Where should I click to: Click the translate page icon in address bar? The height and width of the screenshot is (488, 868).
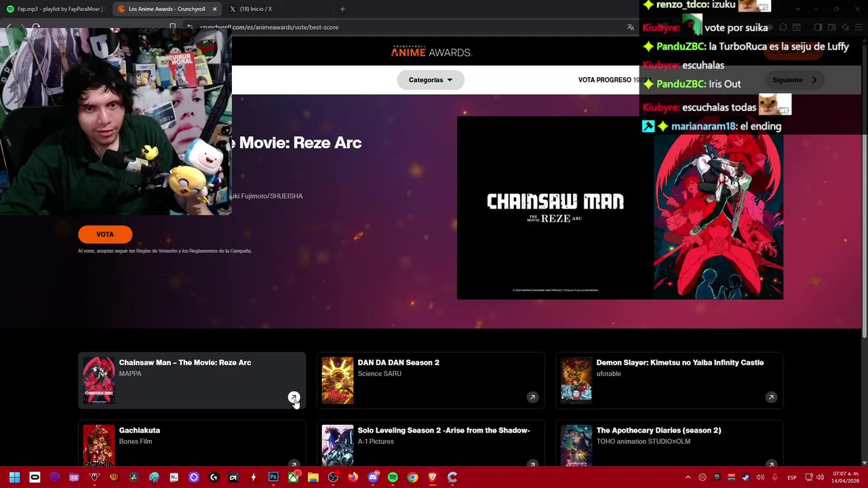pos(631,27)
